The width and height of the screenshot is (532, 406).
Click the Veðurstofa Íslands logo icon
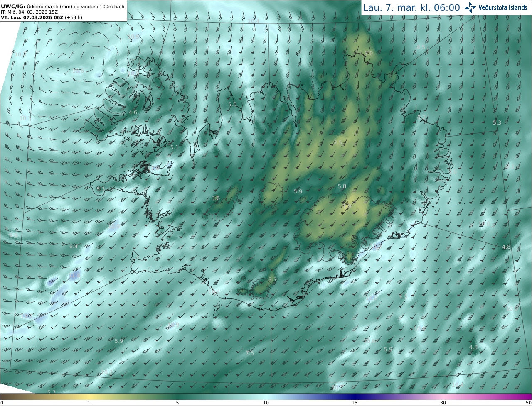tap(470, 7)
